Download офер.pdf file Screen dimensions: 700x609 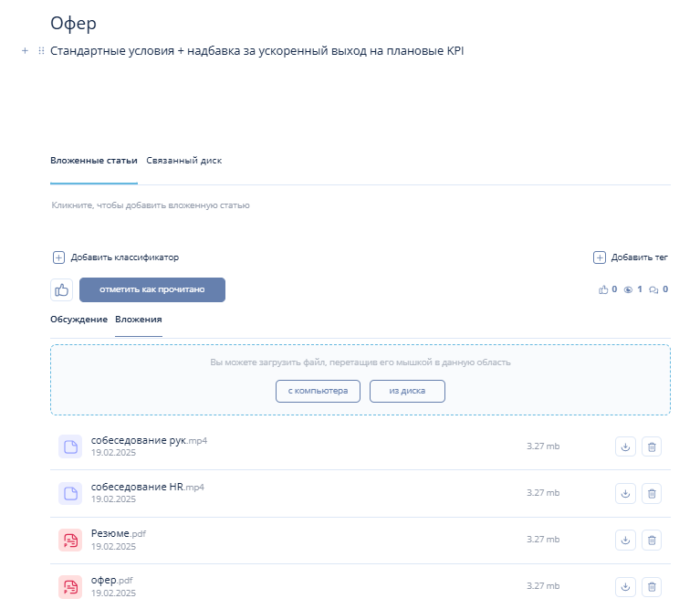tap(625, 587)
